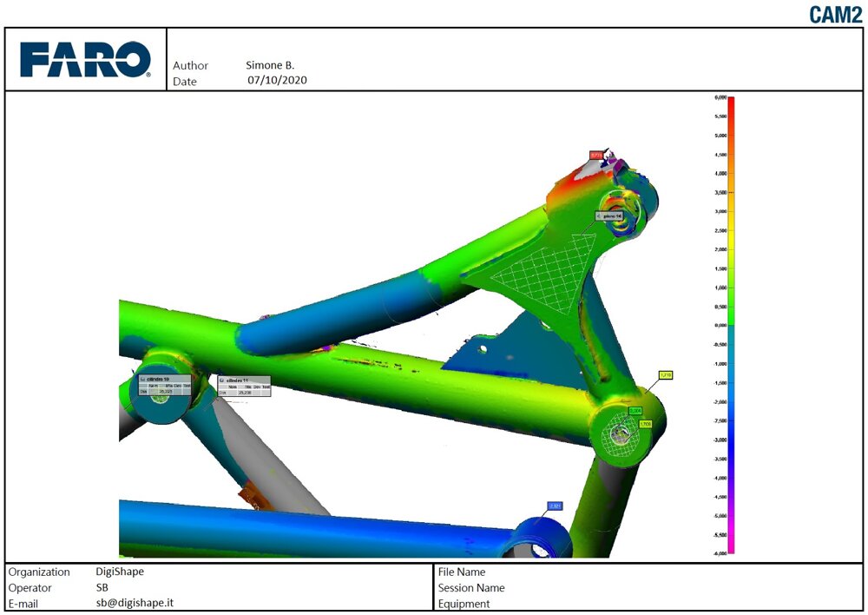The height and width of the screenshot is (615, 868).
Task: Select the operator value SB
Action: coord(102,587)
